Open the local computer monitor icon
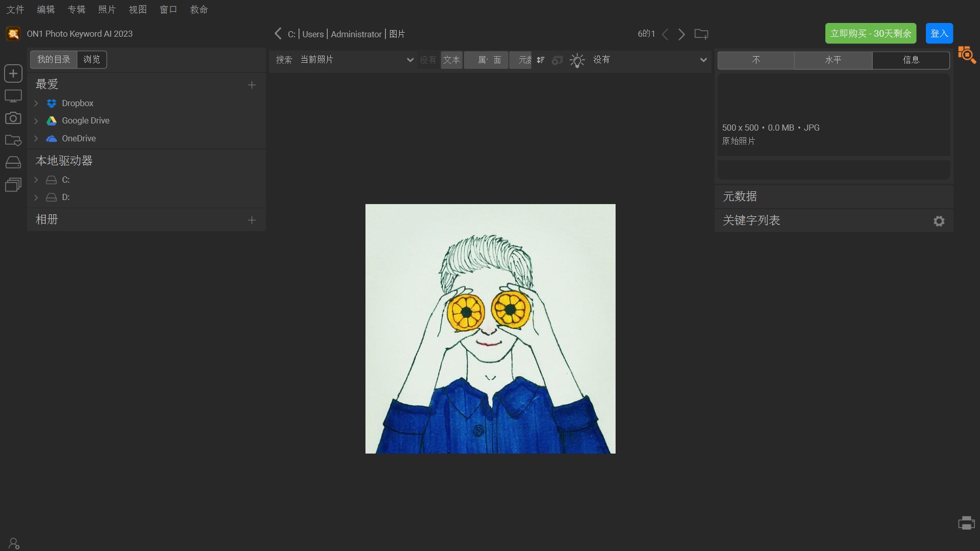Screen dimensions: 980x551 [13, 96]
